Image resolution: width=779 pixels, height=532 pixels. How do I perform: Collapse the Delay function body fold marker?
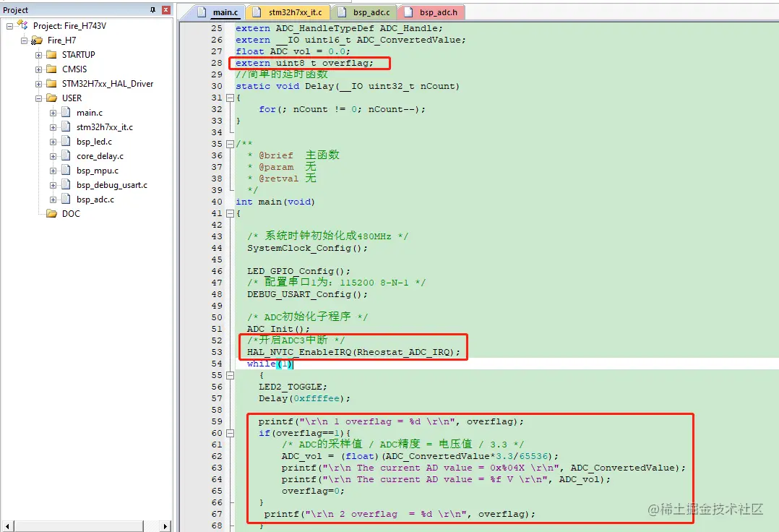click(x=230, y=98)
